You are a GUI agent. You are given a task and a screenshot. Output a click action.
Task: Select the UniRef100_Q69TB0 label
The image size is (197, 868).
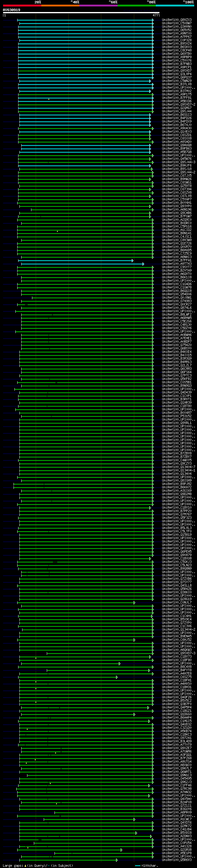tap(176, 54)
